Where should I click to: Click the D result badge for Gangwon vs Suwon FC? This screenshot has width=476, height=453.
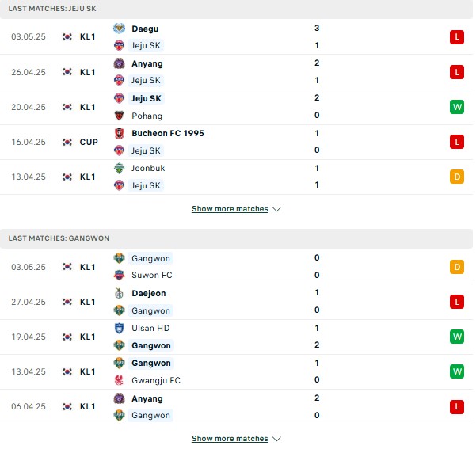pos(457,267)
